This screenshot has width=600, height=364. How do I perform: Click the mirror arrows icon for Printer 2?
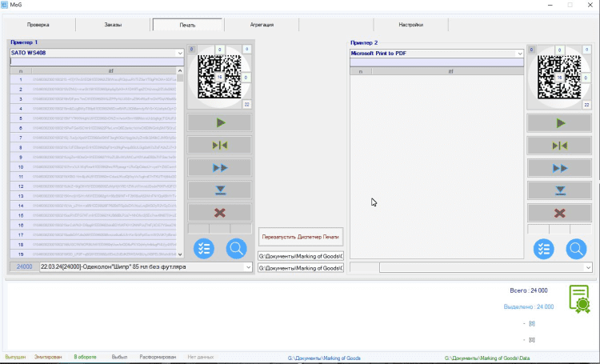pyautogui.click(x=560, y=145)
